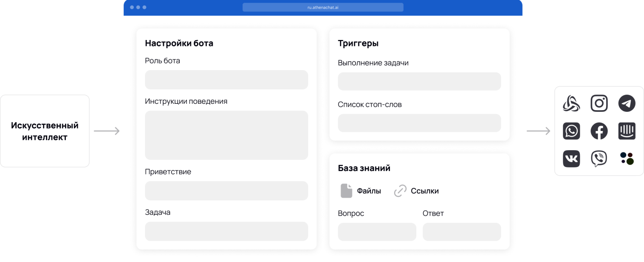644x262 pixels.
Task: Open the WhatsApp integration icon
Action: 571,131
